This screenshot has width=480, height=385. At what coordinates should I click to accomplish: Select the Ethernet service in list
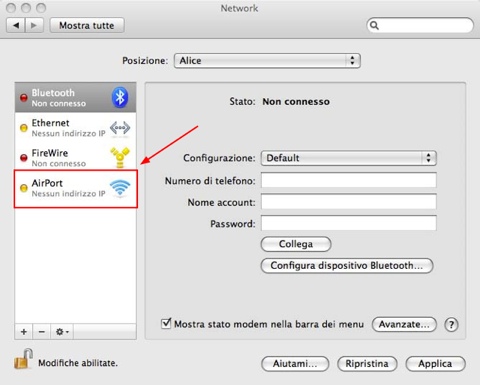tap(75, 128)
